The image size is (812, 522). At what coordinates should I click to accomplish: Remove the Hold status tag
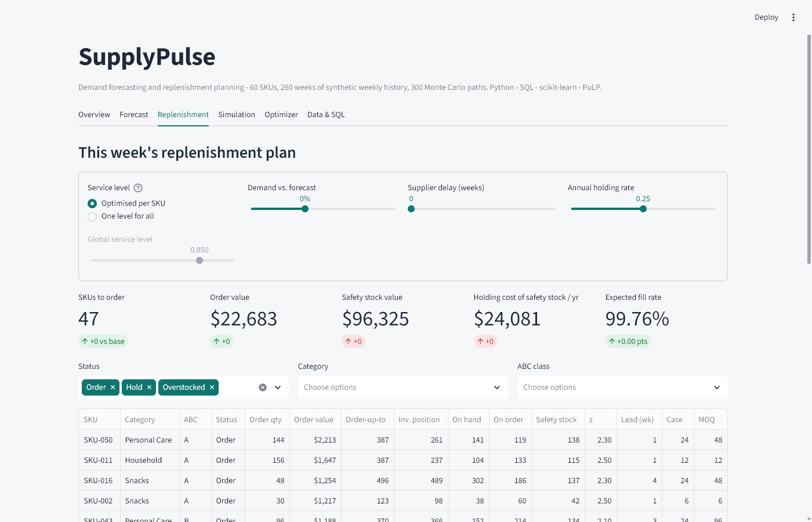click(149, 387)
